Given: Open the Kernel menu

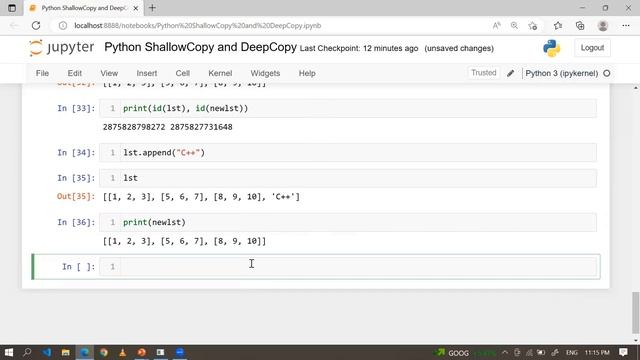Looking at the screenshot, I should pos(220,73).
